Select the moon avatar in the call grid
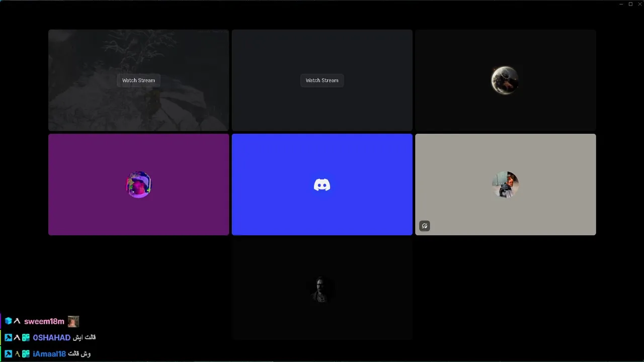The height and width of the screenshot is (362, 644). coord(505,80)
